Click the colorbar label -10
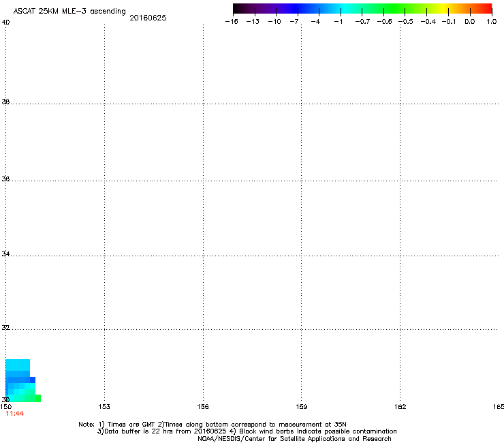 pyautogui.click(x=274, y=22)
